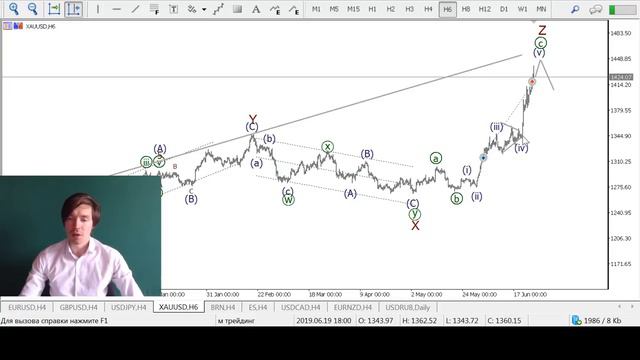
Task: Click the active H6 timeframe button
Action: click(x=447, y=9)
